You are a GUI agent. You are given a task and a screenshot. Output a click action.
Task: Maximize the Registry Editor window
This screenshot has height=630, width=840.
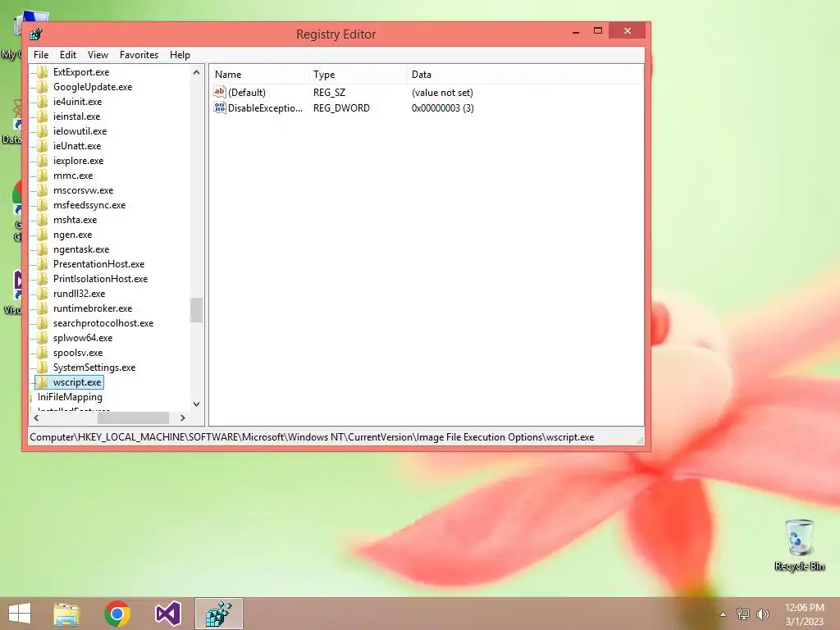tap(598, 31)
